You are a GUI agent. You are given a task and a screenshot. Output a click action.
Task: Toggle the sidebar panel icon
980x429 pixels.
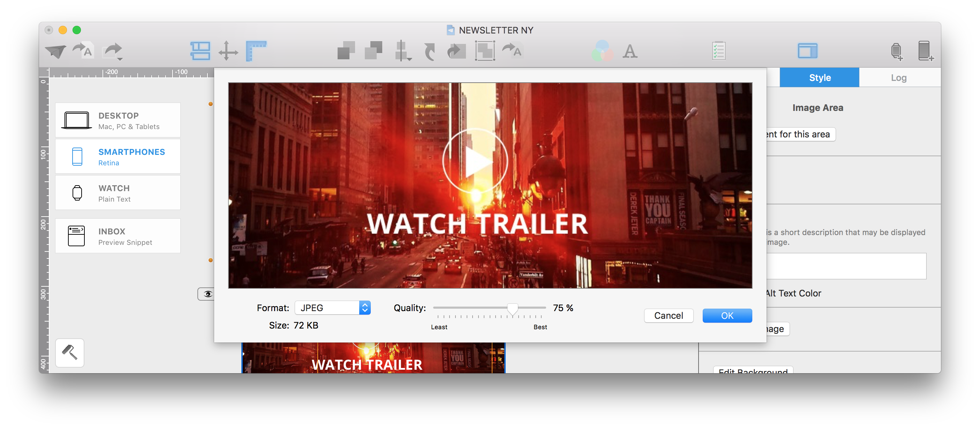click(807, 51)
